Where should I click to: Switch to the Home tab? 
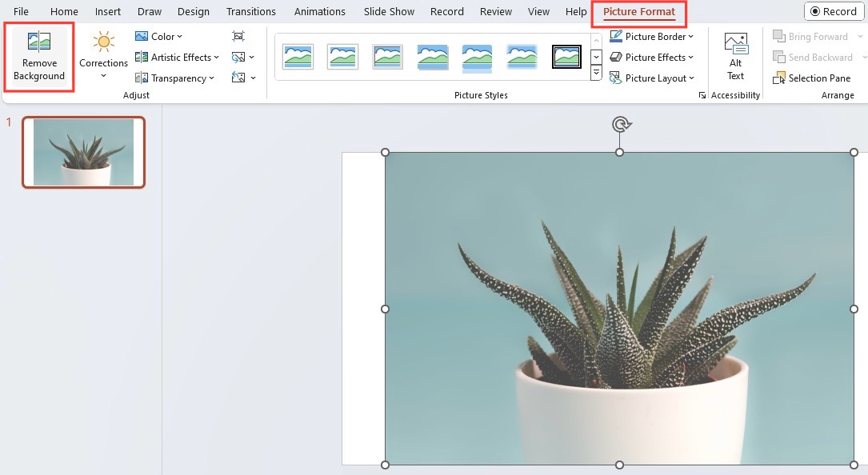click(x=64, y=11)
